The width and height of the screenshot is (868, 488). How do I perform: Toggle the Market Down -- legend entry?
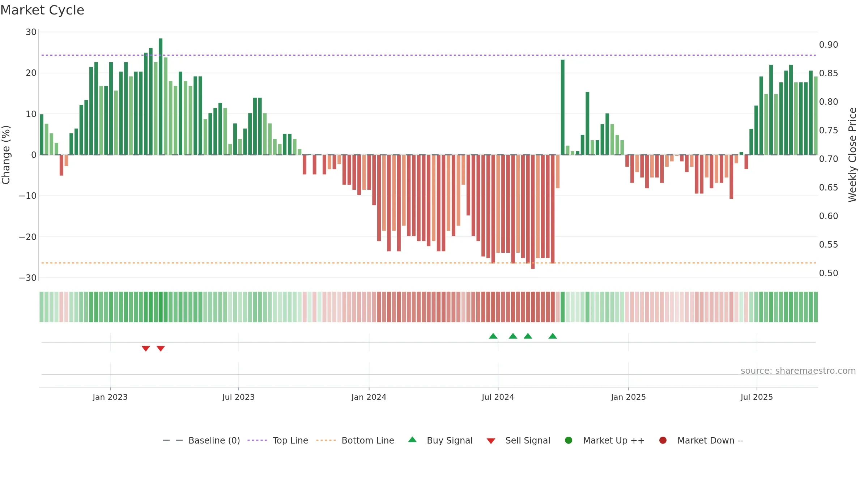[701, 440]
